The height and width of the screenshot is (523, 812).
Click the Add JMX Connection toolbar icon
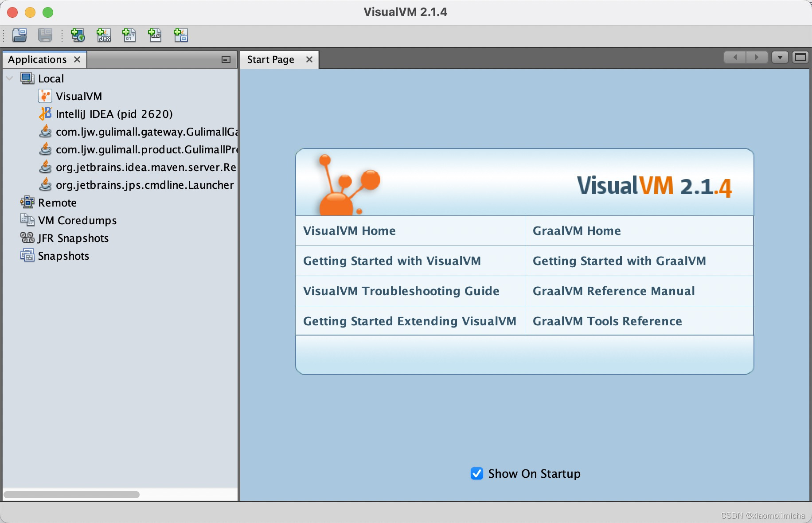(x=104, y=35)
